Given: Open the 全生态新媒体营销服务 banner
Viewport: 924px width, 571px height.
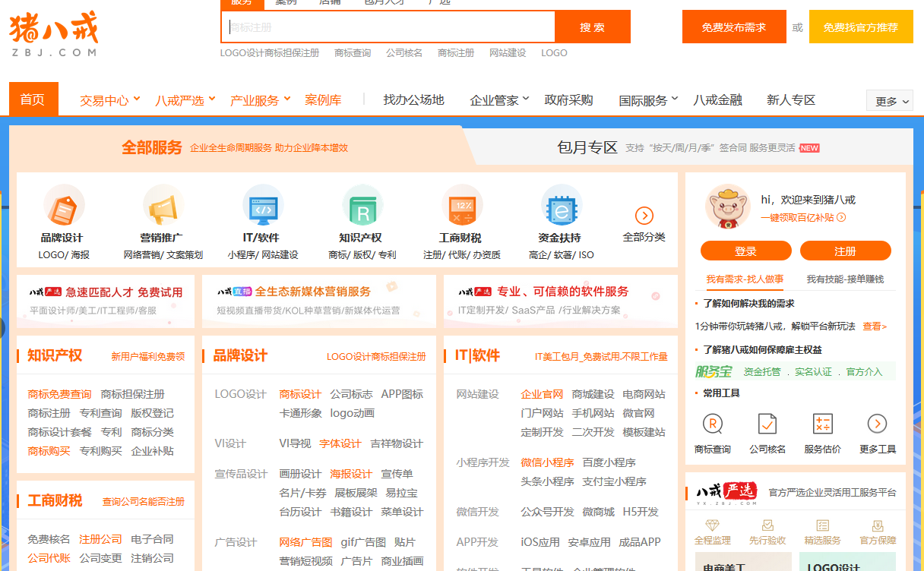Looking at the screenshot, I should coord(319,301).
